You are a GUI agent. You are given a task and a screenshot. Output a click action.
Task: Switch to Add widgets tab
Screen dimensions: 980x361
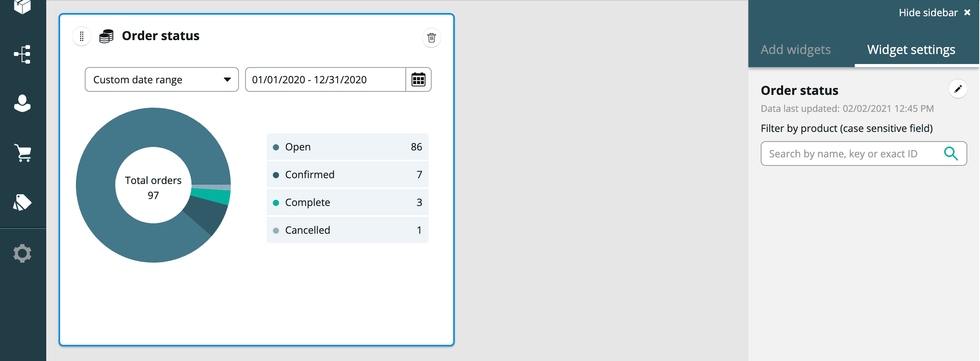pyautogui.click(x=795, y=50)
